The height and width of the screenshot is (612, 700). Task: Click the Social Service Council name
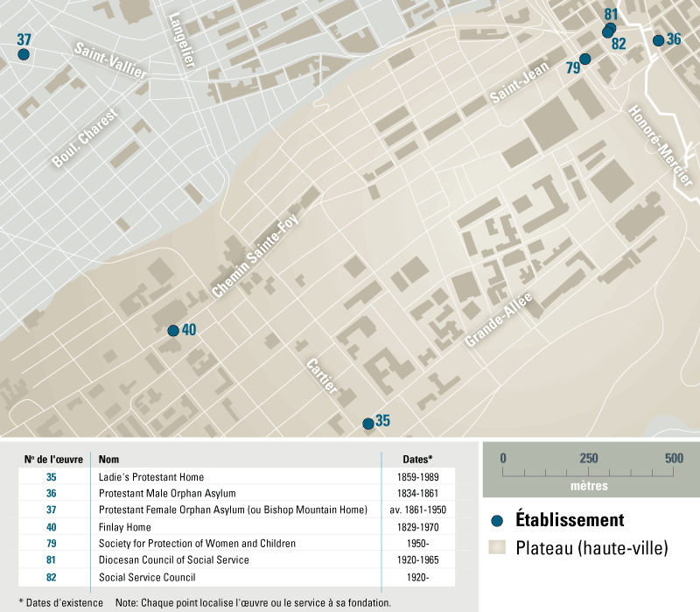coord(147,577)
